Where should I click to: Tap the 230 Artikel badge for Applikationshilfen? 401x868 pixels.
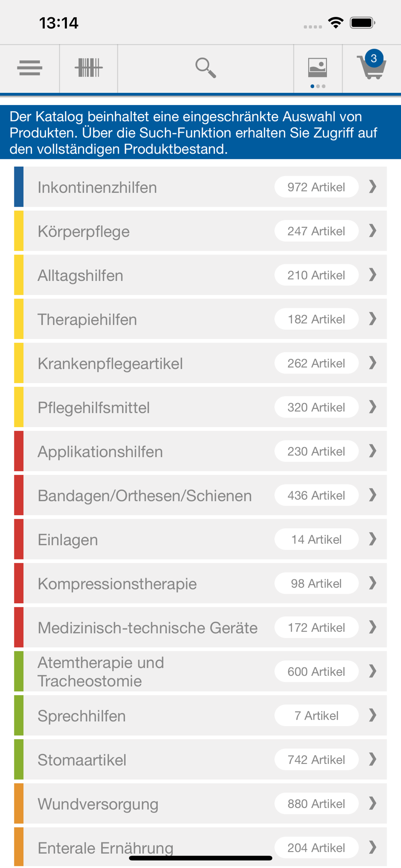pos(316,451)
